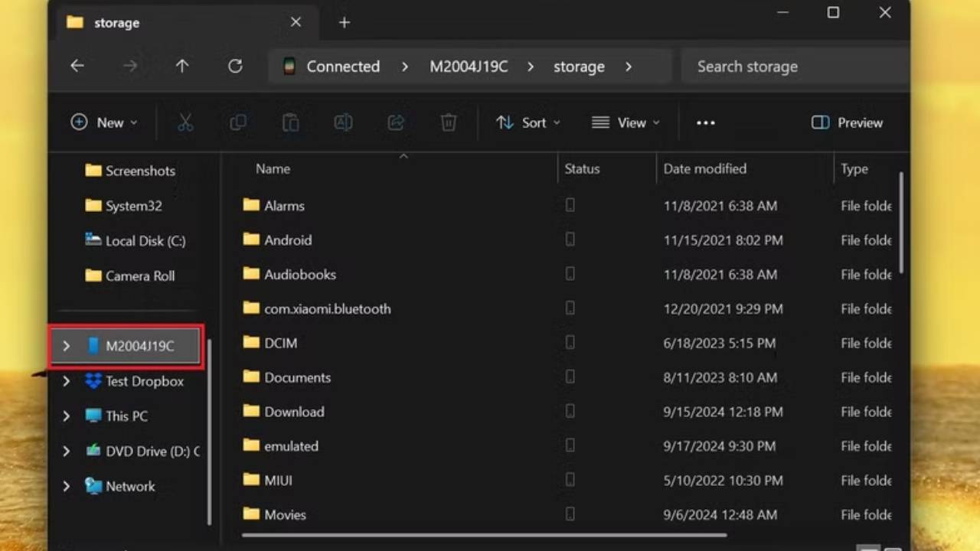Click Connected breadcrumb in address bar
This screenshot has width=980, height=551.
(343, 67)
